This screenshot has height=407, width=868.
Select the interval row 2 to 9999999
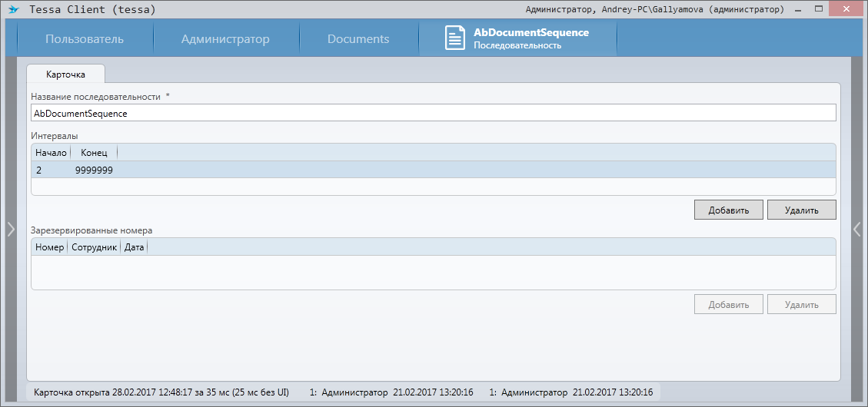click(433, 170)
